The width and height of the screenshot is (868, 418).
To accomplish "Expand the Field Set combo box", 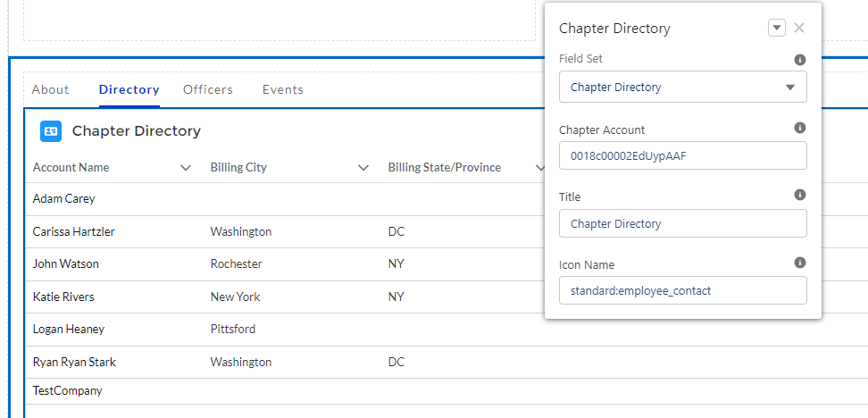I will [x=683, y=88].
